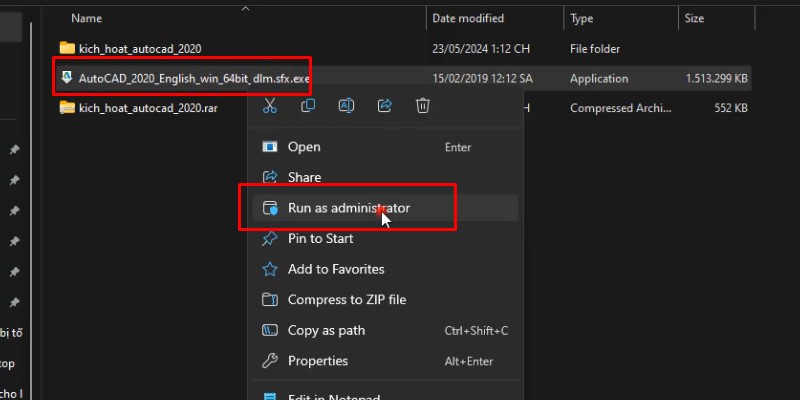Image resolution: width=800 pixels, height=400 pixels.
Task: Click the Cut scissors icon in context menu
Action: click(269, 105)
